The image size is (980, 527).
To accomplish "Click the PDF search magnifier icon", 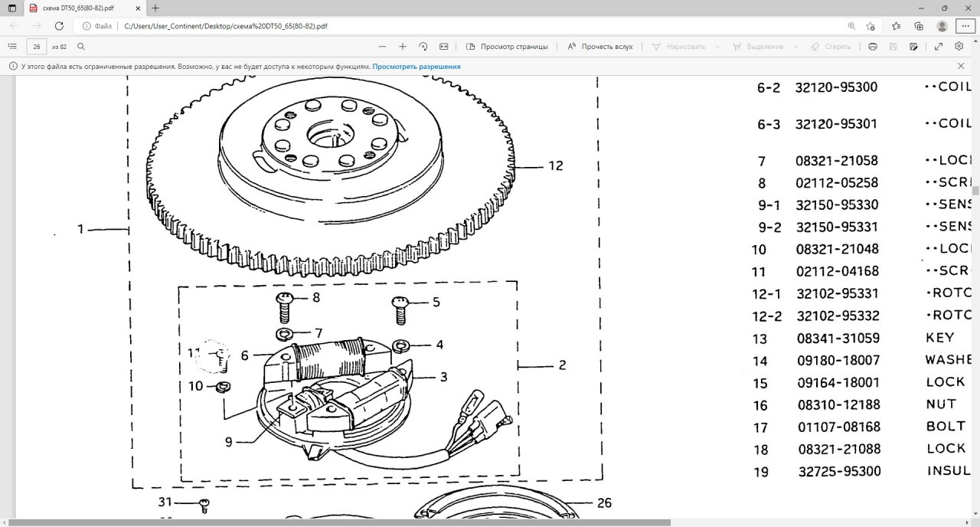I will [x=81, y=47].
